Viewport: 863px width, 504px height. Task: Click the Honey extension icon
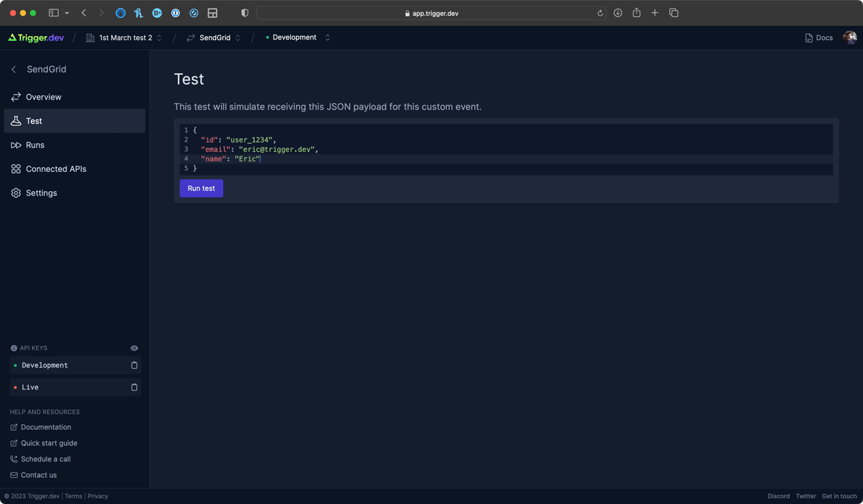(138, 13)
